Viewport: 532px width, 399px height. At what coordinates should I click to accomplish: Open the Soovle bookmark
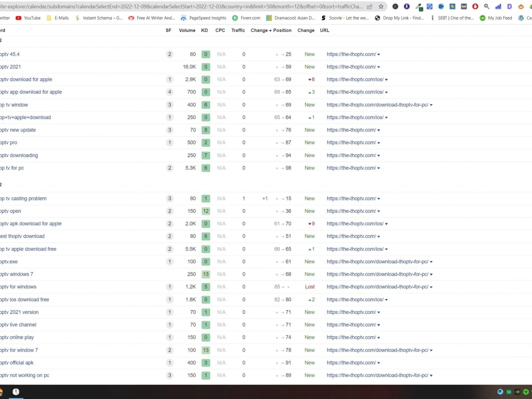click(345, 18)
